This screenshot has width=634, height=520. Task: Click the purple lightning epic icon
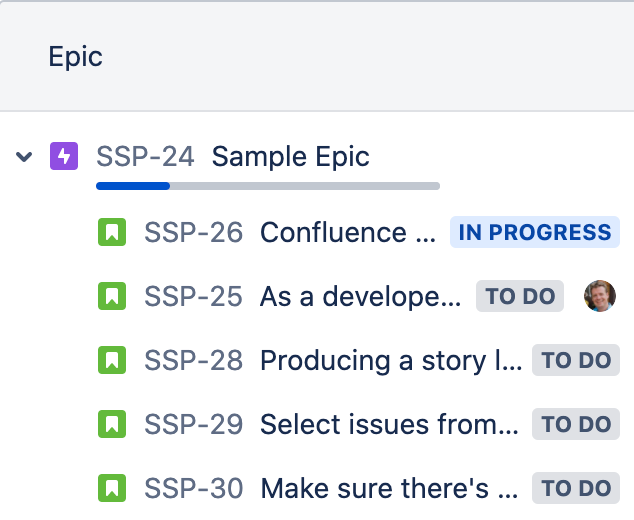point(64,156)
